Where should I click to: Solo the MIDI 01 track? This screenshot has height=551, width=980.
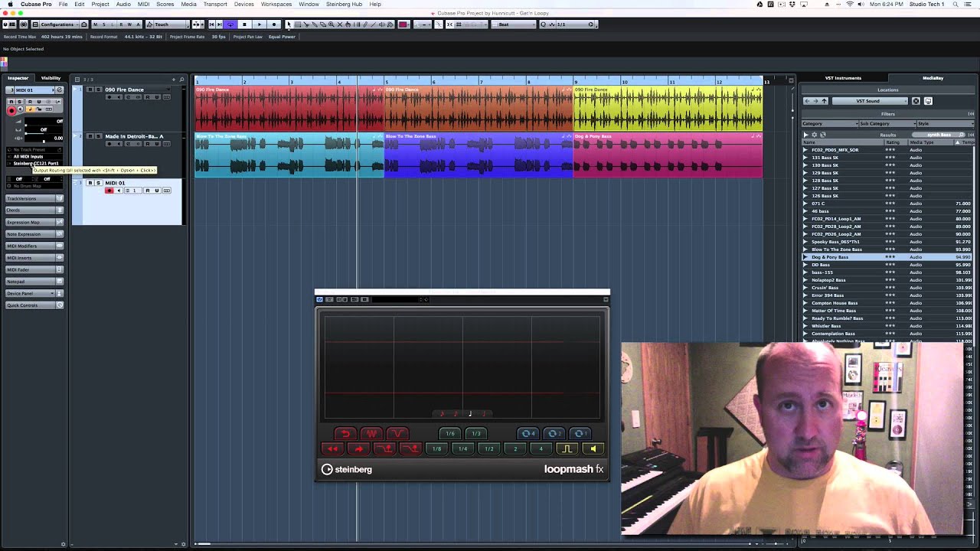[x=98, y=183]
